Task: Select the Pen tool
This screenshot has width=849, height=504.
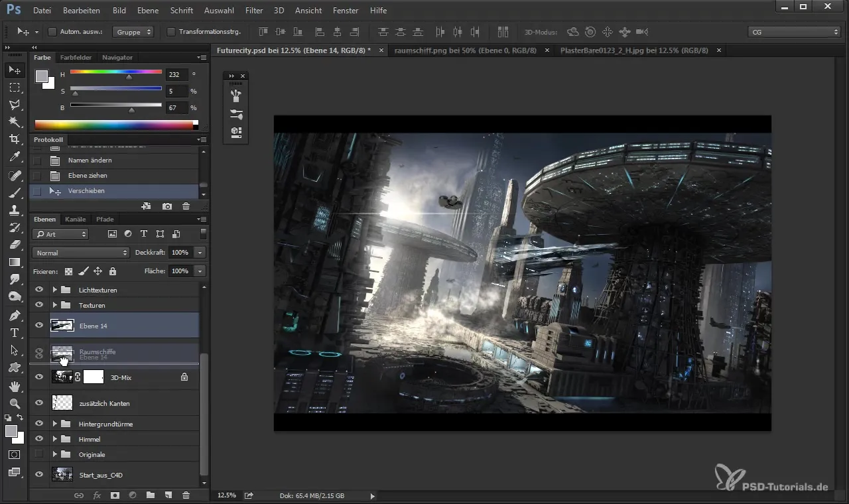Action: click(15, 315)
